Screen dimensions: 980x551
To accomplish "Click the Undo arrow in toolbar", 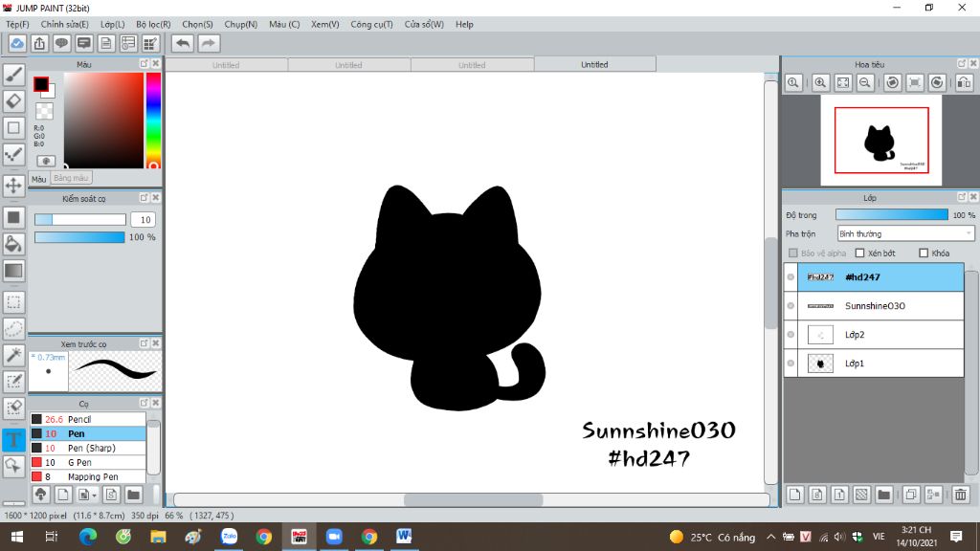I will click(183, 43).
